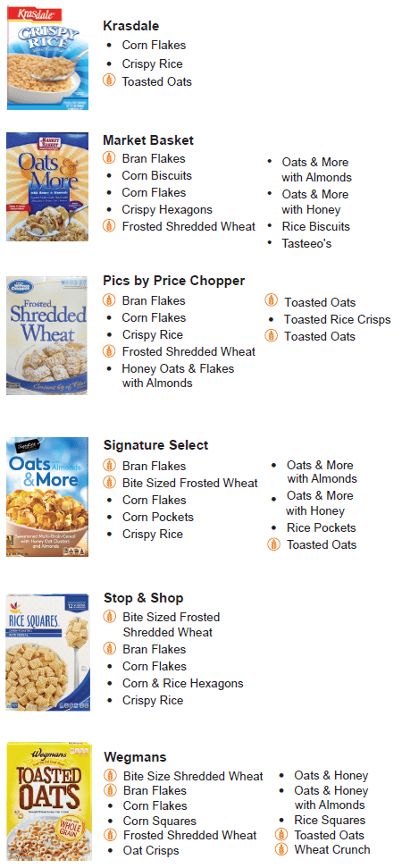Open the Krasdale Crispy Rice box image
Image resolution: width=402 pixels, height=868 pixels.
click(x=47, y=57)
